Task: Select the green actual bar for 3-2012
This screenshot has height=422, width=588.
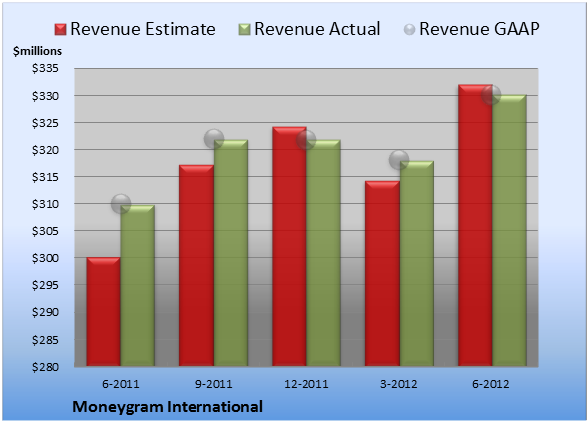Action: (x=417, y=263)
